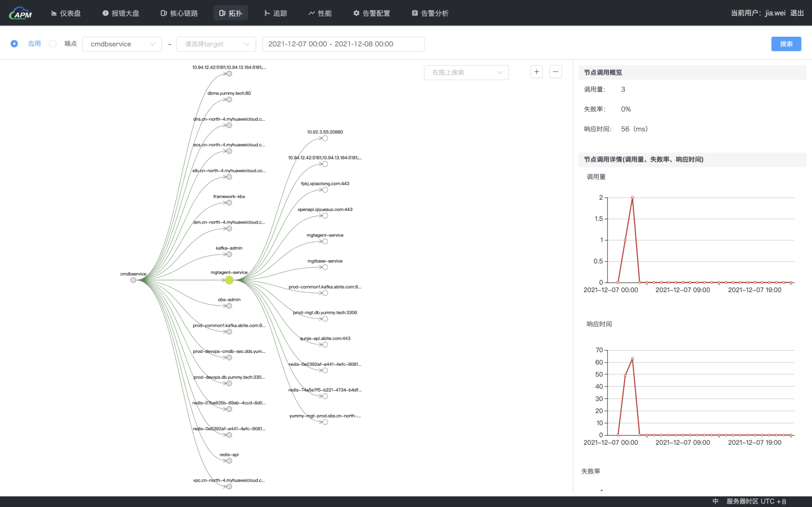Click the APM logo

pyautogui.click(x=21, y=13)
